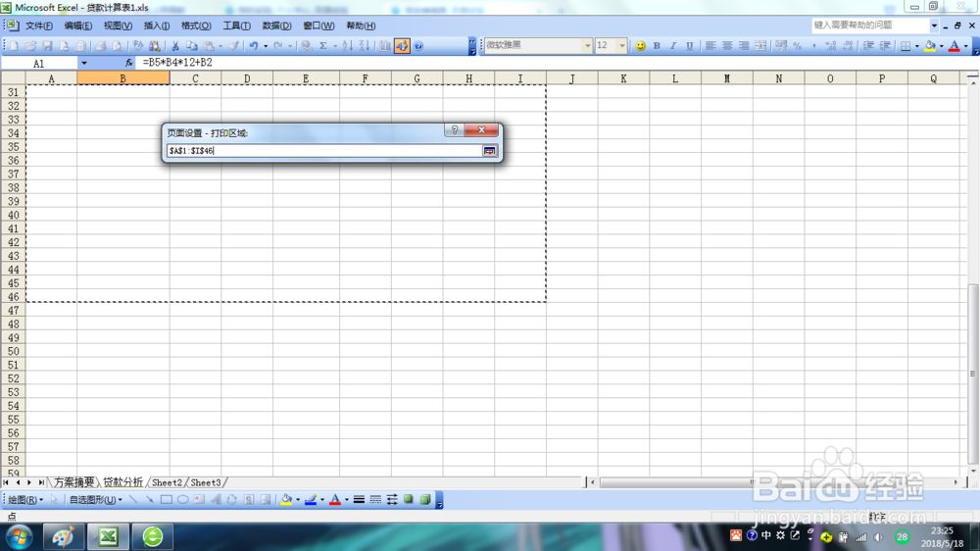Align cell text left
Image resolution: width=980 pixels, height=551 pixels.
710,46
